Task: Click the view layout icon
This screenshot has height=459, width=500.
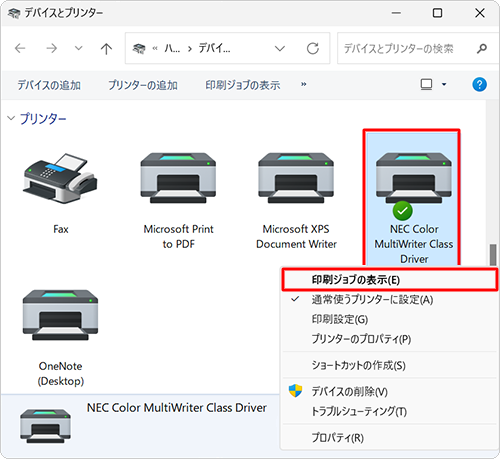Action: 426,85
